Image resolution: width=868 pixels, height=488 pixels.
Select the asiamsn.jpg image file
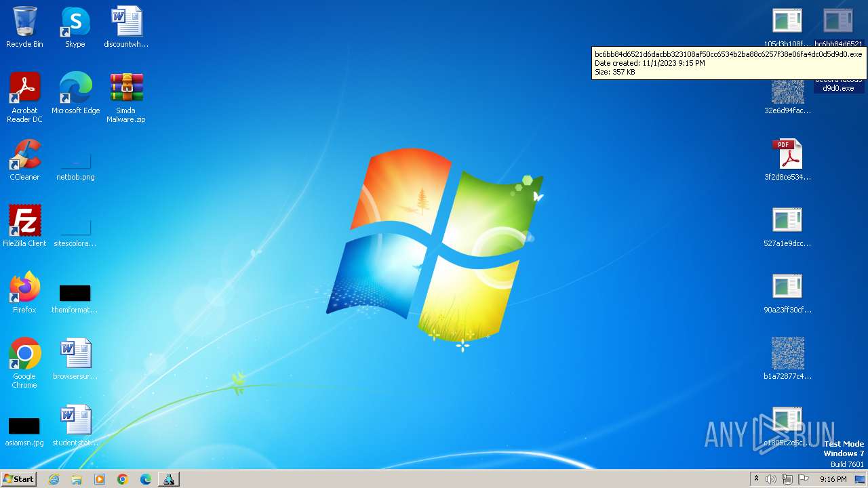click(24, 431)
